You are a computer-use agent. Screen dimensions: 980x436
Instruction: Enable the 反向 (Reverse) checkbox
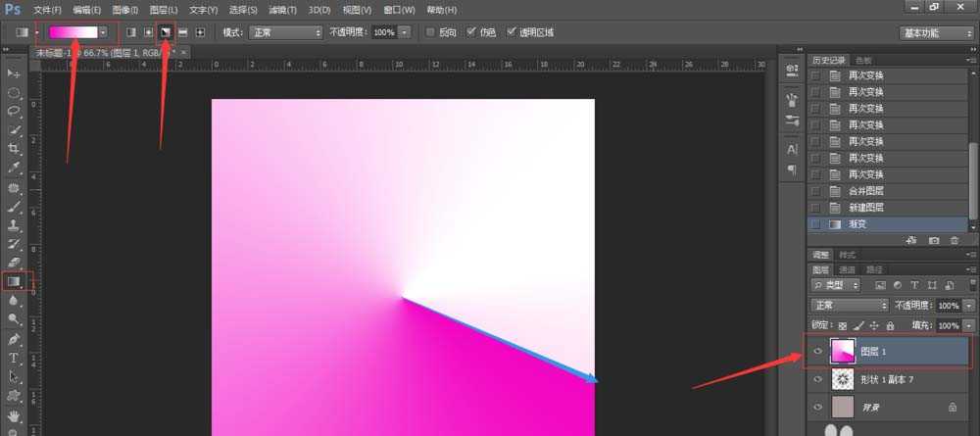click(x=431, y=32)
